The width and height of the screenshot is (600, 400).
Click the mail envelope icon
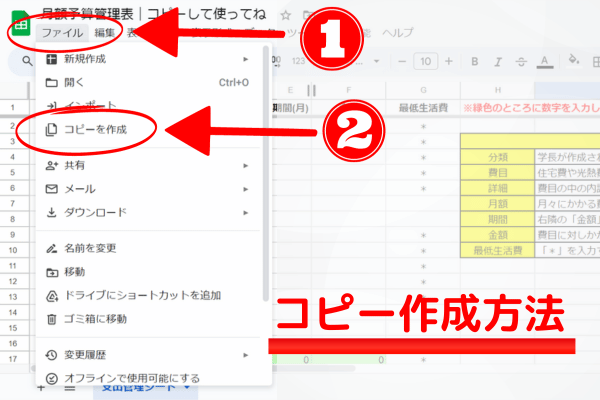[x=52, y=189]
